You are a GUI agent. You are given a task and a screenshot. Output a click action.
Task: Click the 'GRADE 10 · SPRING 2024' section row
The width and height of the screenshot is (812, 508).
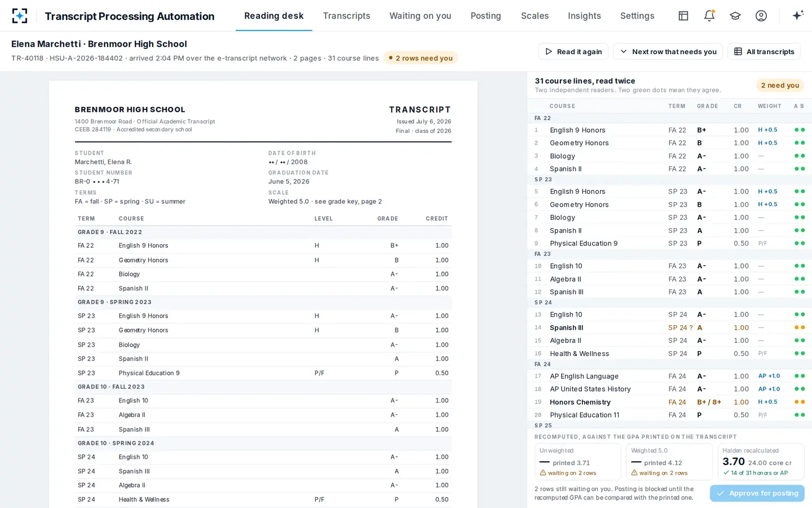[x=263, y=443]
